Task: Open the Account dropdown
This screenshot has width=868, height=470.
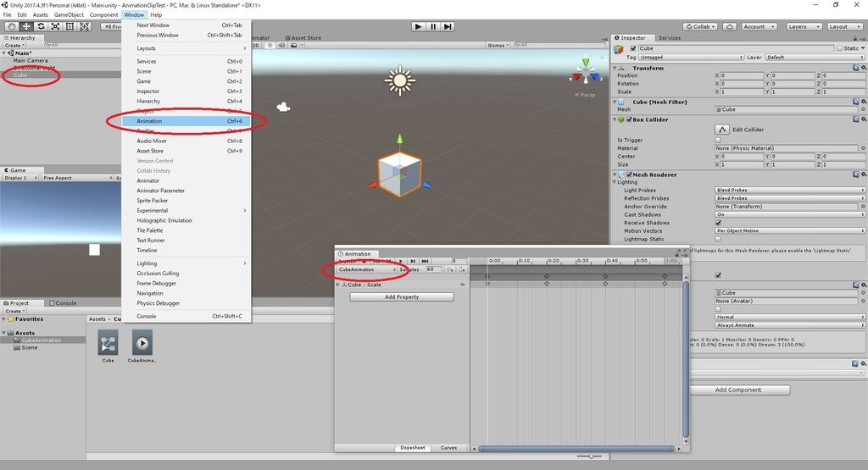Action: (759, 26)
